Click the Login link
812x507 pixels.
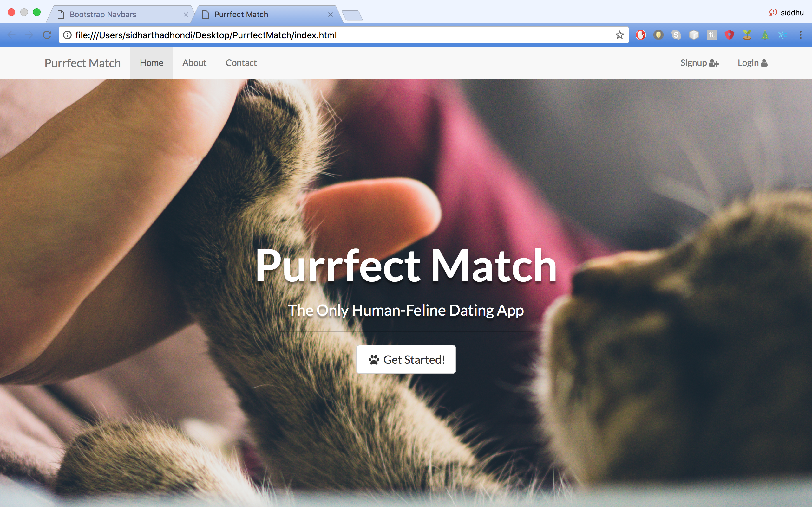pyautogui.click(x=752, y=63)
